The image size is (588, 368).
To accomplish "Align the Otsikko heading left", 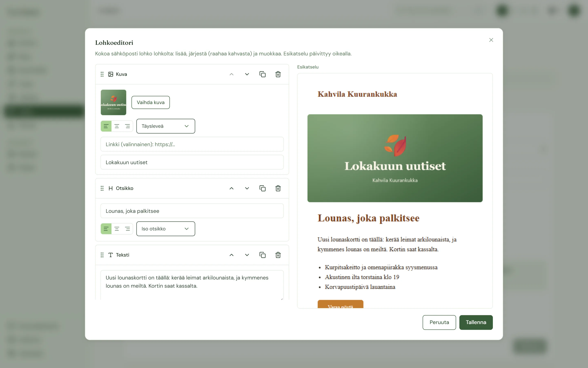I will (106, 229).
